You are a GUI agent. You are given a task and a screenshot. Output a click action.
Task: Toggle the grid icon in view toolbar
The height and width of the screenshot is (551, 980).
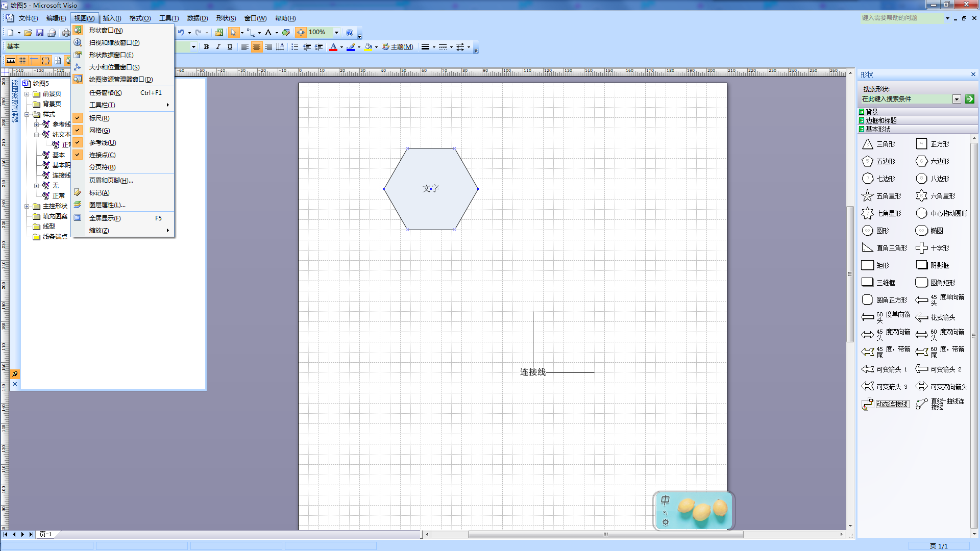coord(22,61)
